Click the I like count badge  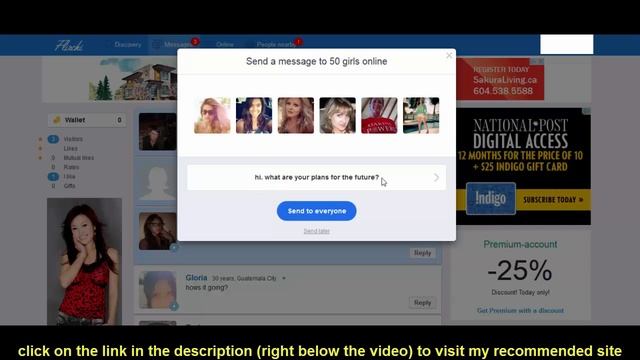[53, 177]
